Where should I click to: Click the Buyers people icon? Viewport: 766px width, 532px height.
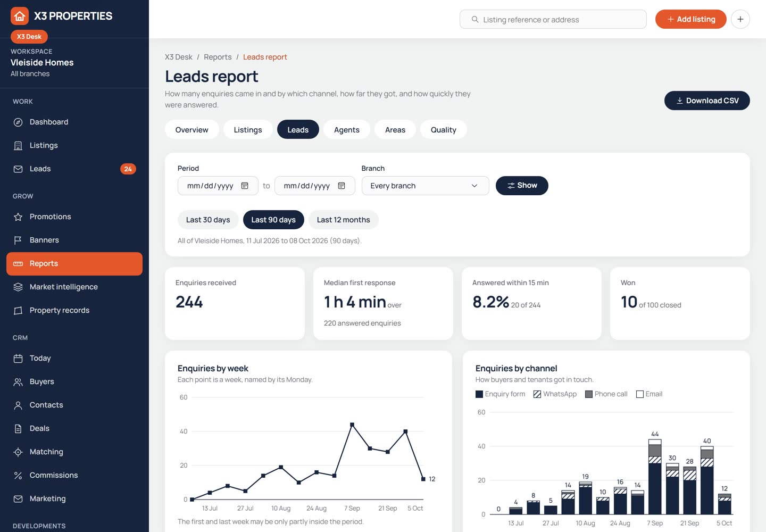point(18,382)
